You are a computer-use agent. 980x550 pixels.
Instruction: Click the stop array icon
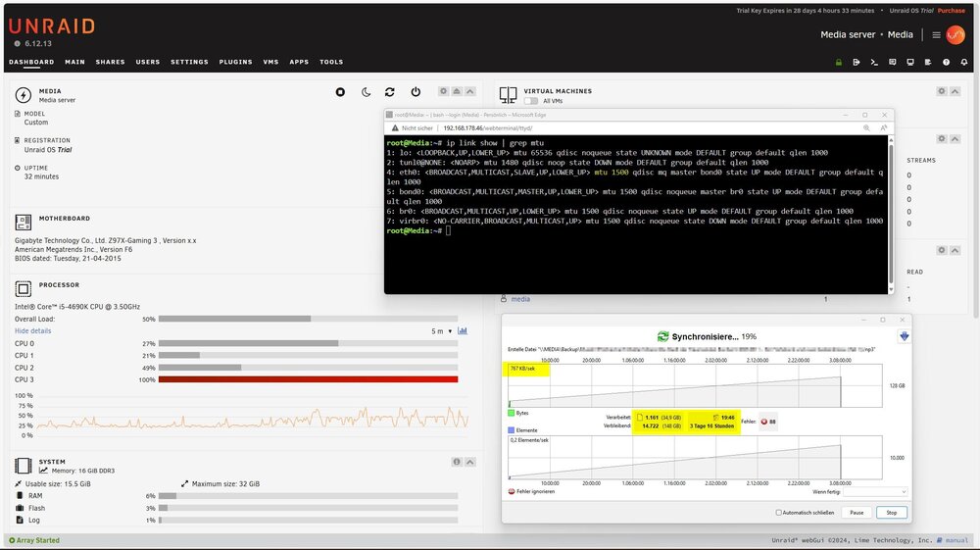coord(340,92)
